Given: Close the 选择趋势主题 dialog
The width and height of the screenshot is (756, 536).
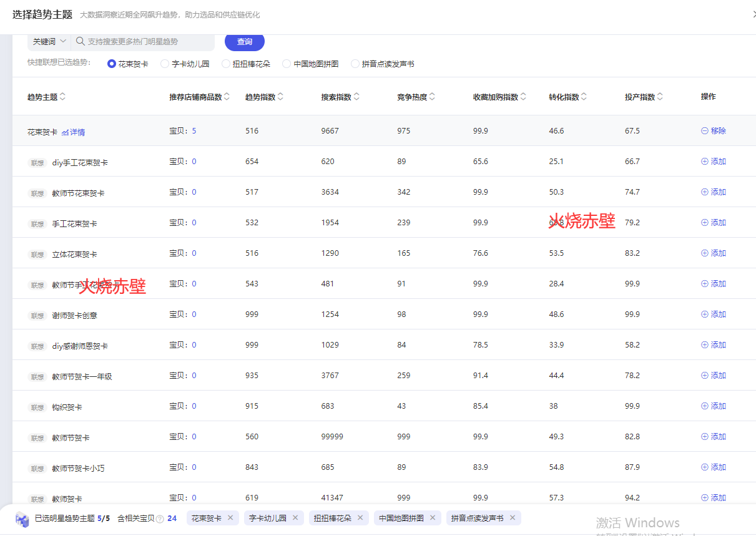Looking at the screenshot, I should tap(754, 14).
